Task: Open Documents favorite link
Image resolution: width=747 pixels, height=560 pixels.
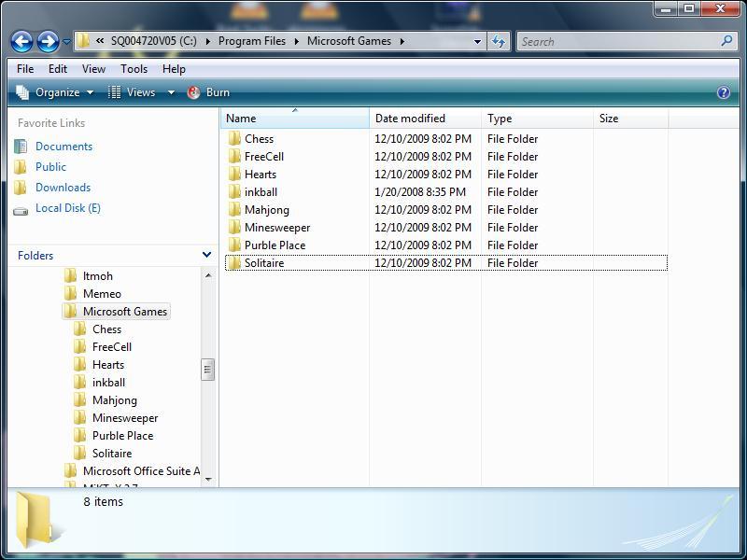Action: (63, 147)
